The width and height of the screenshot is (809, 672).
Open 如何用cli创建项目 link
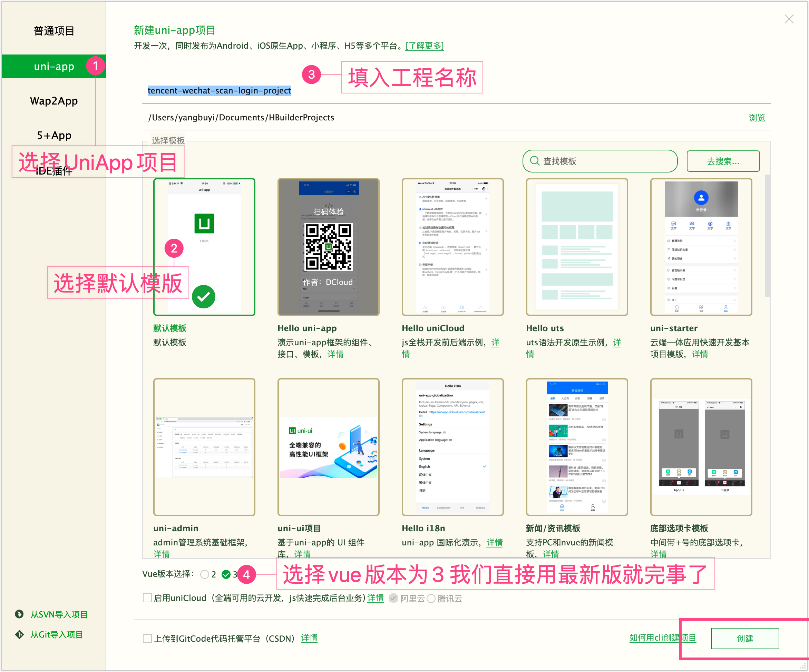(x=663, y=638)
